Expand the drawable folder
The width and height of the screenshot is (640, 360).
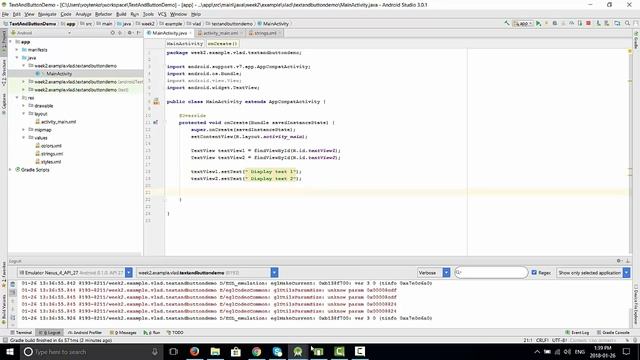tap(24, 106)
